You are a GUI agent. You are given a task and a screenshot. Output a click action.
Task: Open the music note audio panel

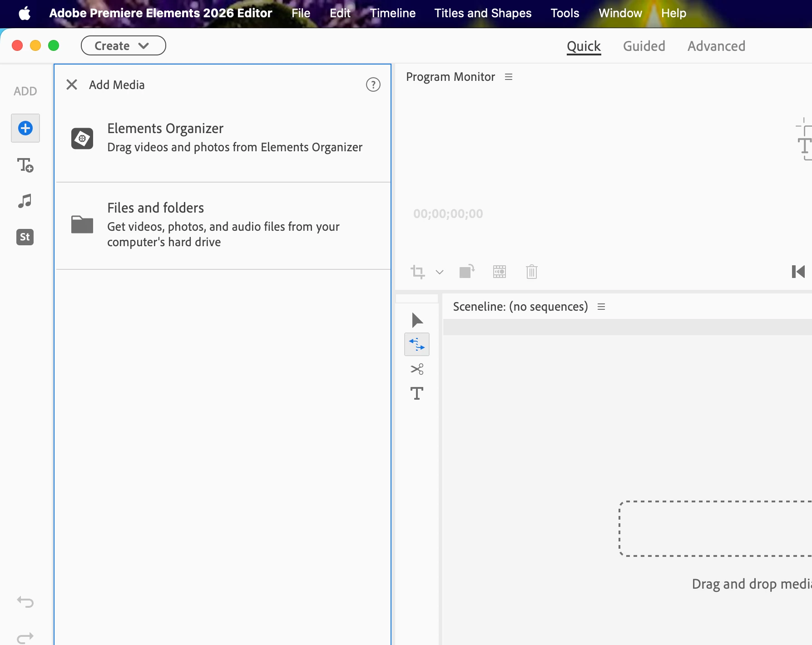[x=25, y=201]
